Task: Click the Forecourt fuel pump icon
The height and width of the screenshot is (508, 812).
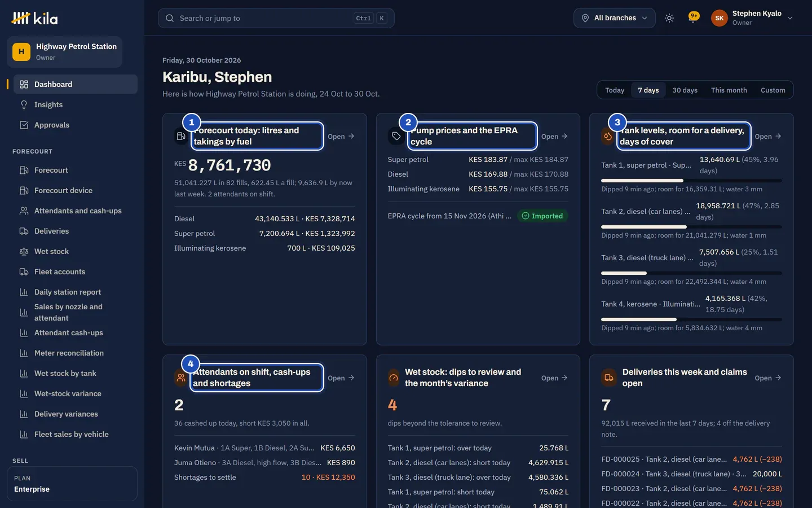Action: (24, 170)
